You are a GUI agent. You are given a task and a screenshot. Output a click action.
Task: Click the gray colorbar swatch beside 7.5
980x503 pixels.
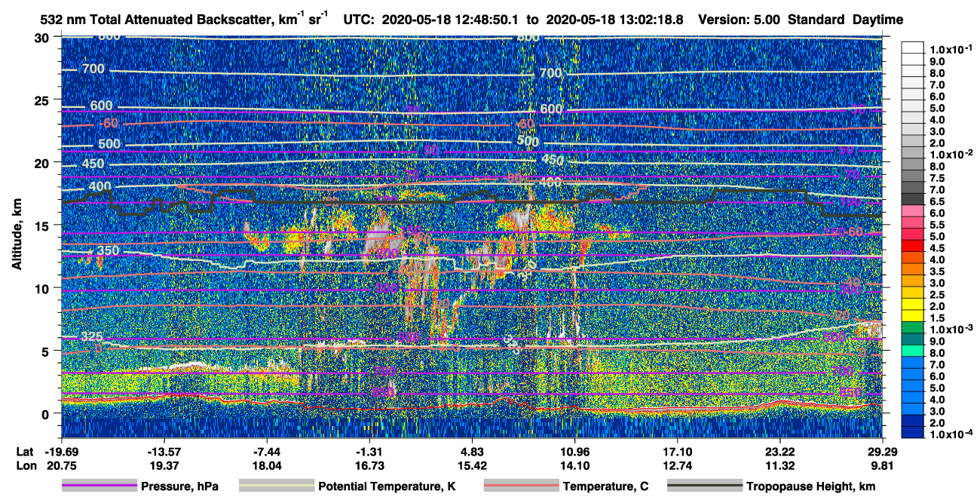click(x=914, y=174)
